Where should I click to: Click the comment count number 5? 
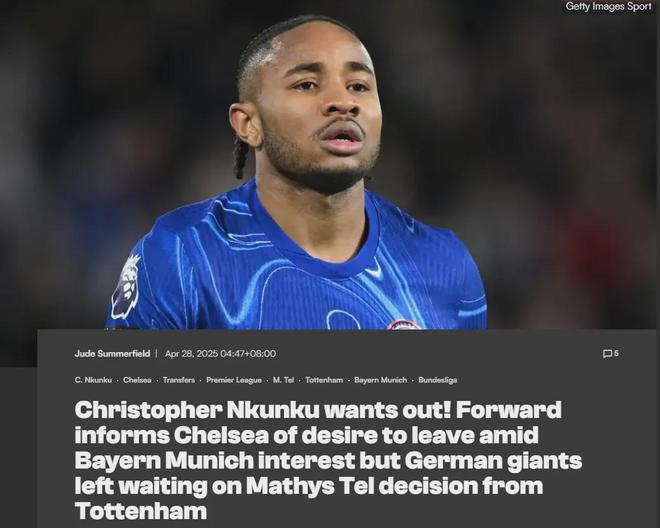pyautogui.click(x=616, y=353)
